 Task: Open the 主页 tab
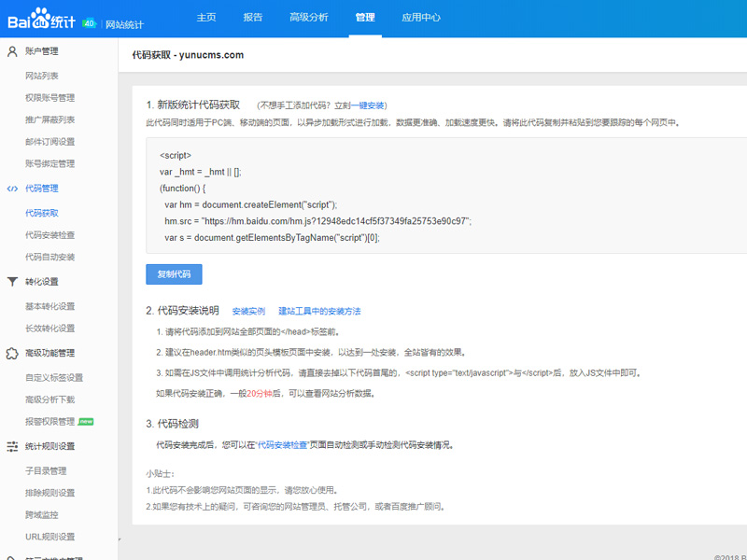tap(207, 18)
